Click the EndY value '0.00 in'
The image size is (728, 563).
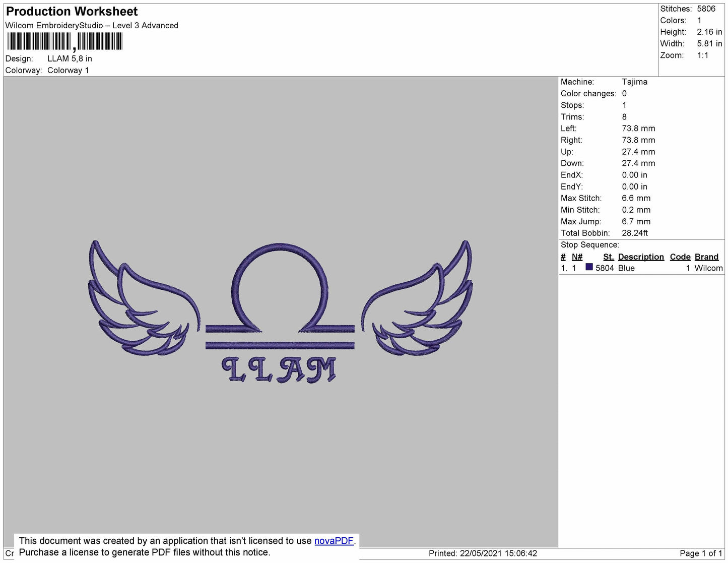pyautogui.click(x=634, y=186)
